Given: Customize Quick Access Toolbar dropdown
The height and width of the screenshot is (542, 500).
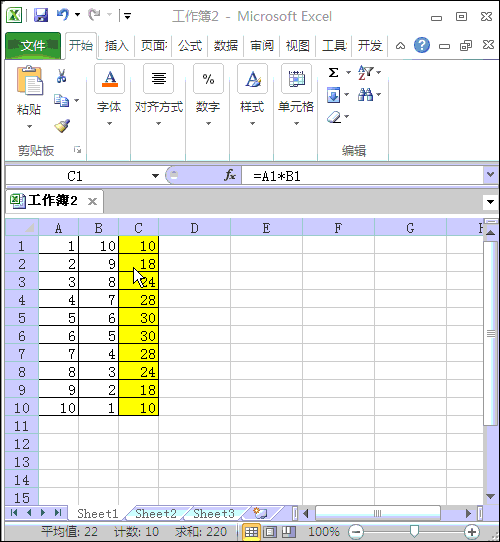Looking at the screenshot, I should click(128, 16).
